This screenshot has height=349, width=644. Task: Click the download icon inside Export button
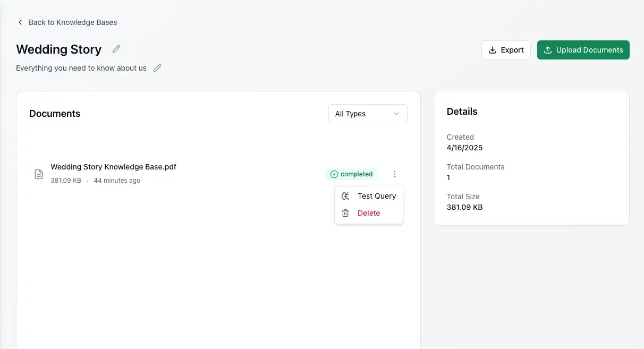(x=493, y=49)
